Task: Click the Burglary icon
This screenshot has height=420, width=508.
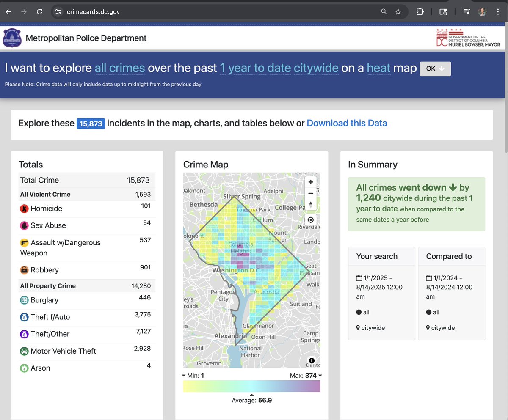Action: (25, 300)
